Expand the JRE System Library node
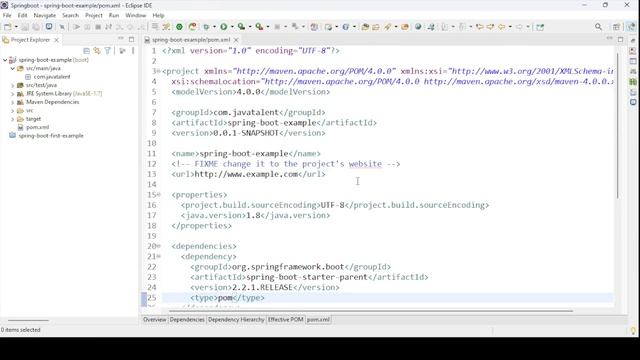 pos(13,94)
